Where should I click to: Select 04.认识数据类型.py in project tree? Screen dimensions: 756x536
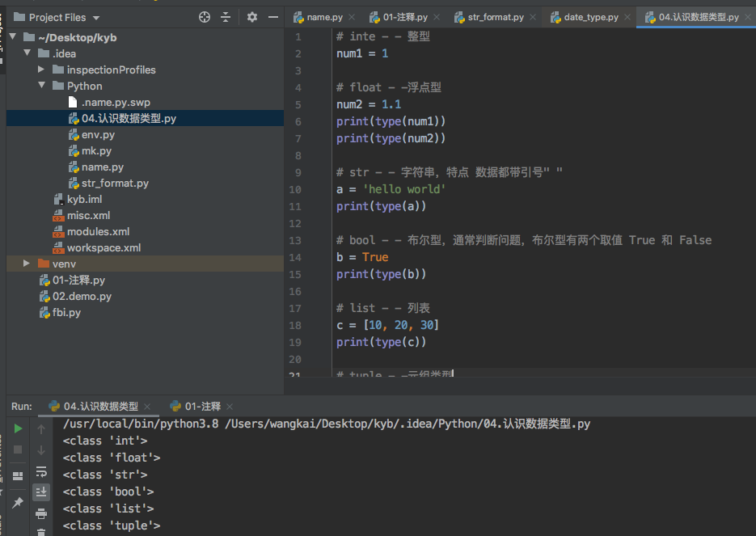pyautogui.click(x=122, y=118)
